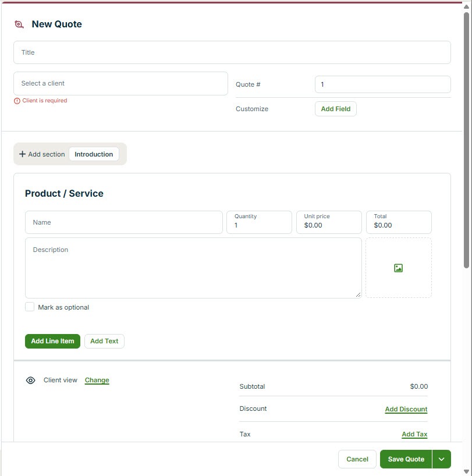
Task: Click the Cancel button
Action: pyautogui.click(x=357, y=459)
